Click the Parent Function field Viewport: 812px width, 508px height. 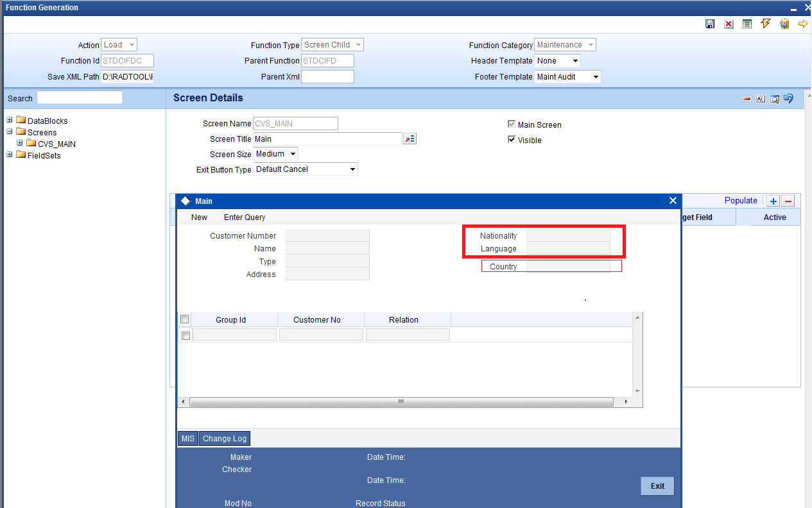click(x=328, y=61)
